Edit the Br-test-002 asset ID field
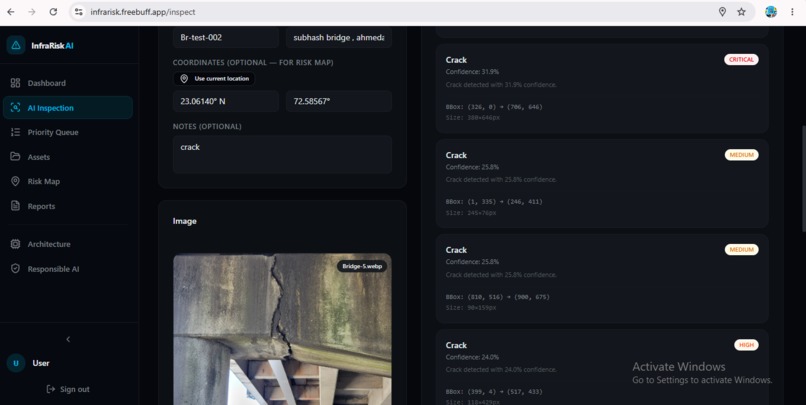The height and width of the screenshot is (405, 806). click(x=226, y=38)
